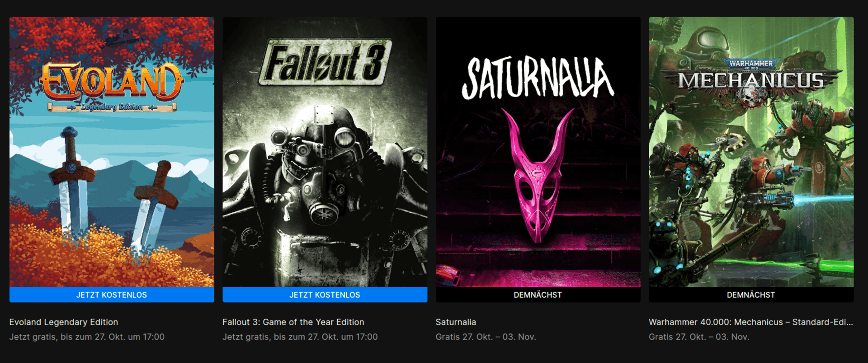Click the Evoland logo on the cover
The height and width of the screenshot is (363, 868).
click(112, 87)
